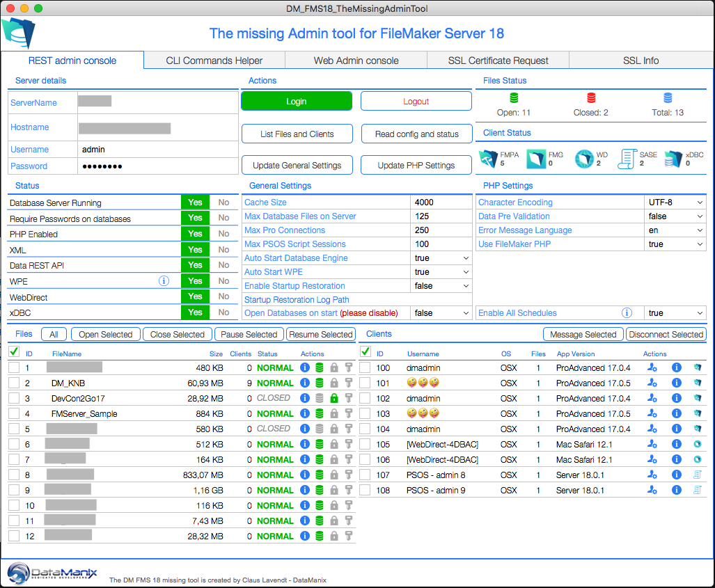Set XML status to No
Screen dimensions: 715x588
point(223,250)
